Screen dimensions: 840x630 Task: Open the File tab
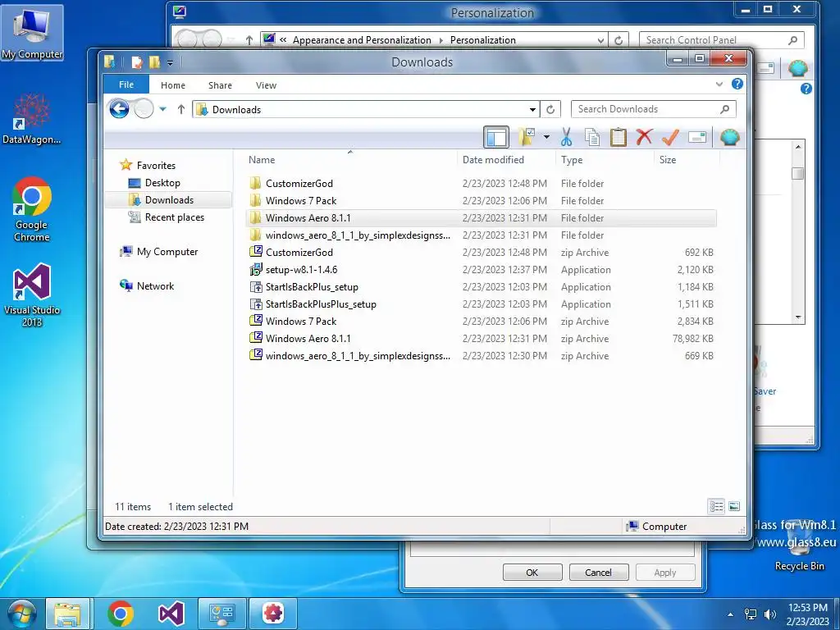coord(126,84)
